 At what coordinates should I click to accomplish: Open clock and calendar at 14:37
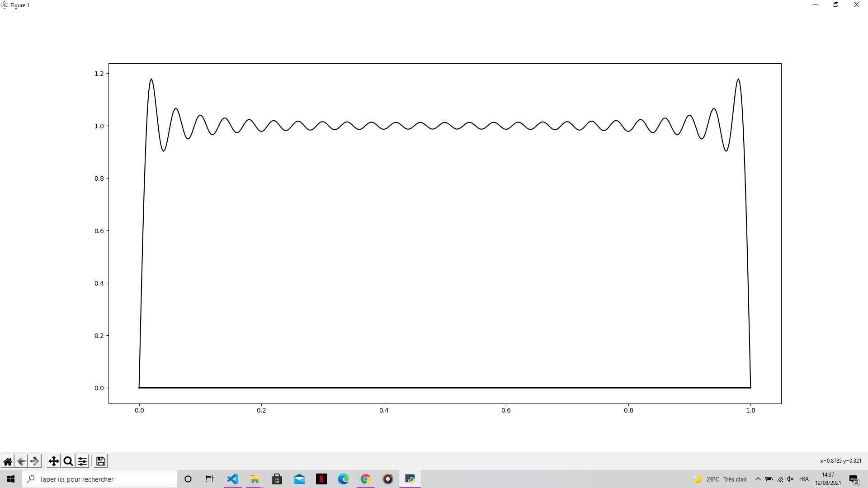point(828,479)
